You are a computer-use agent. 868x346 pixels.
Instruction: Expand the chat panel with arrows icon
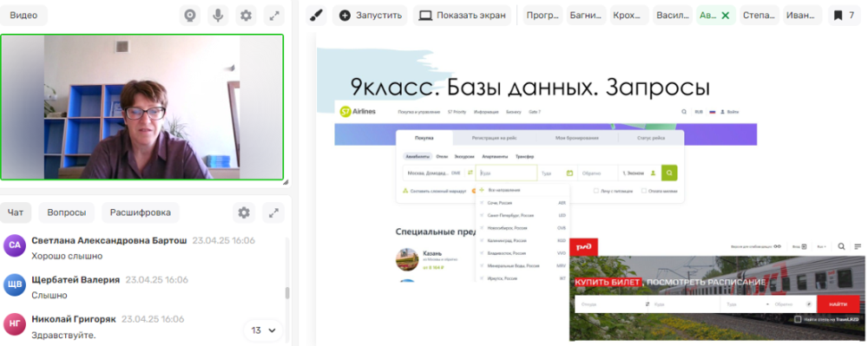click(x=273, y=212)
